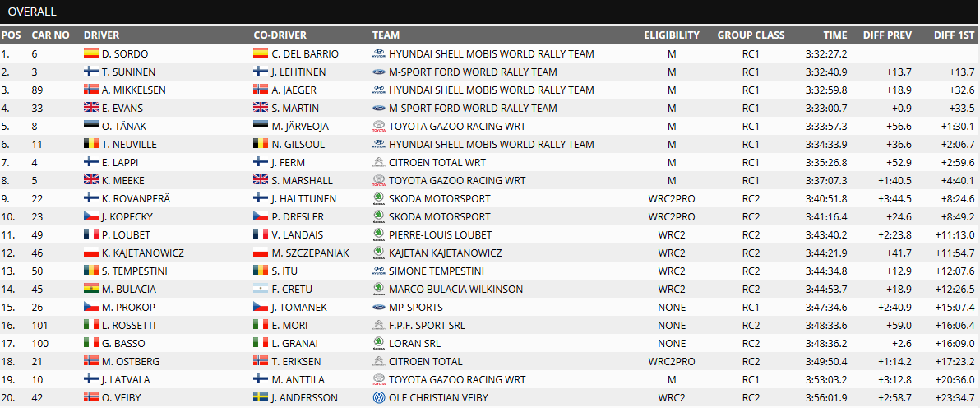980x408 pixels.
Task: Click the +1:30.1 diff to first for Tänak
Action: point(957,127)
